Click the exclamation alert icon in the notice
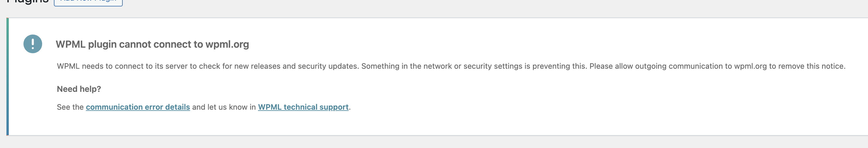Screen dimensions: 868x148 (33, 44)
